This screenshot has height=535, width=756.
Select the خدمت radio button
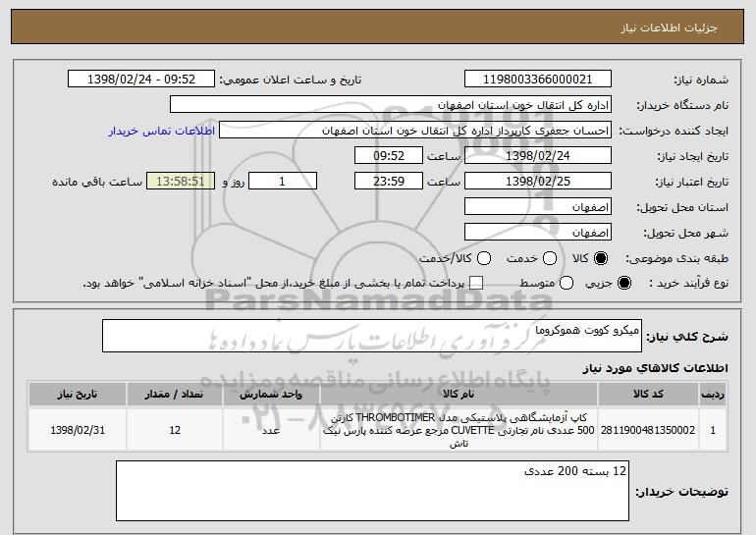550,258
